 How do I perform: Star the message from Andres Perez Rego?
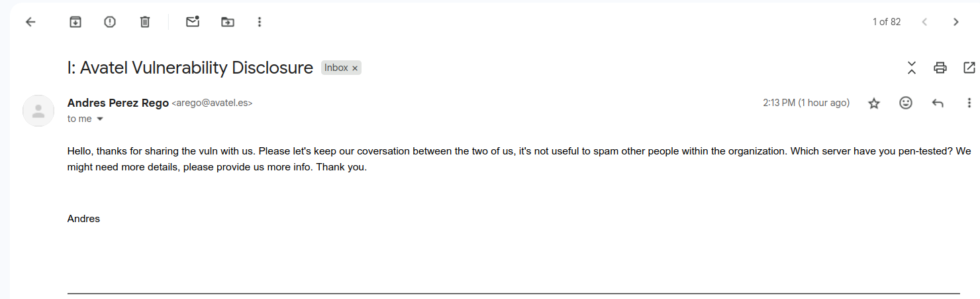point(874,103)
